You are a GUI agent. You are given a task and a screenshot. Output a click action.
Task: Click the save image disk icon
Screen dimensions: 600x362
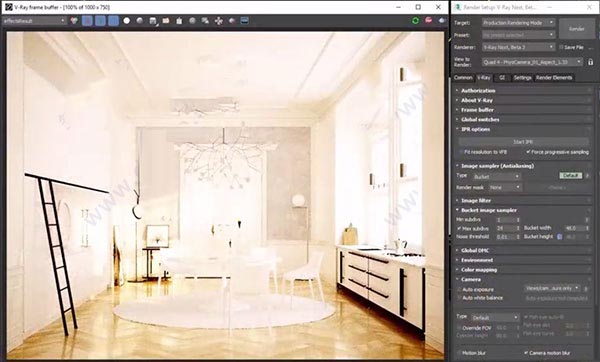tap(153, 21)
